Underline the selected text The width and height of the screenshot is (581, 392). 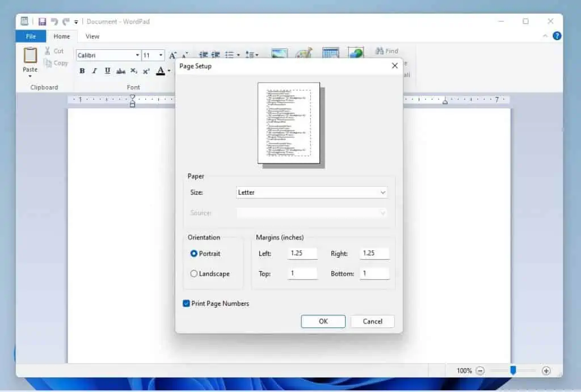(107, 70)
